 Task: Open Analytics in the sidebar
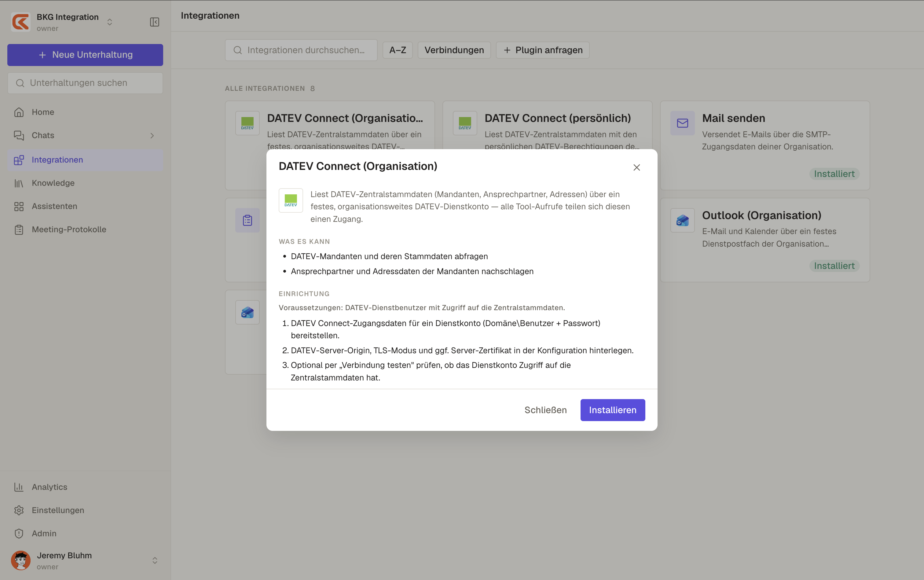tap(85, 487)
